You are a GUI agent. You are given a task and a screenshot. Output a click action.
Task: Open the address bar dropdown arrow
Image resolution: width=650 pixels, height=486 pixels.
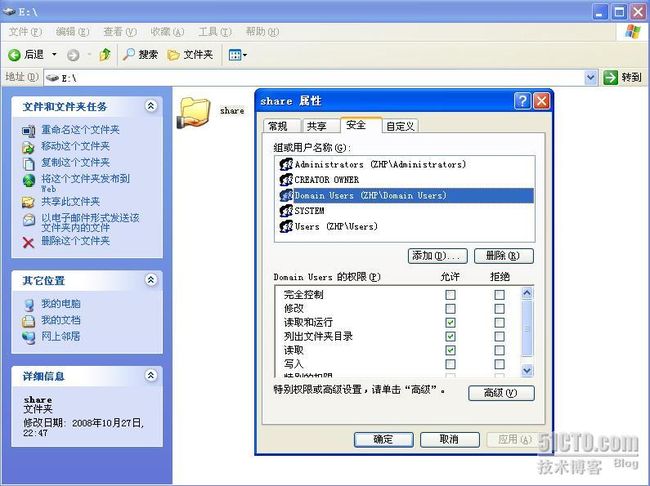click(x=590, y=78)
